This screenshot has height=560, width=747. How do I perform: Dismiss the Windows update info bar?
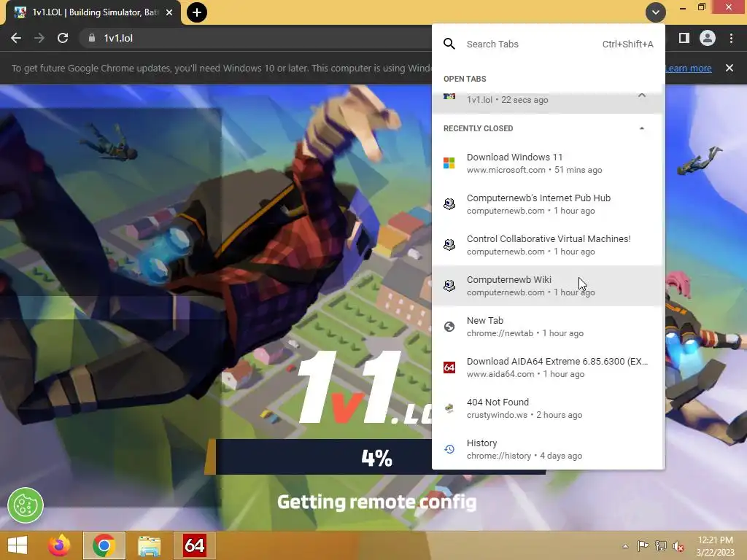(729, 68)
